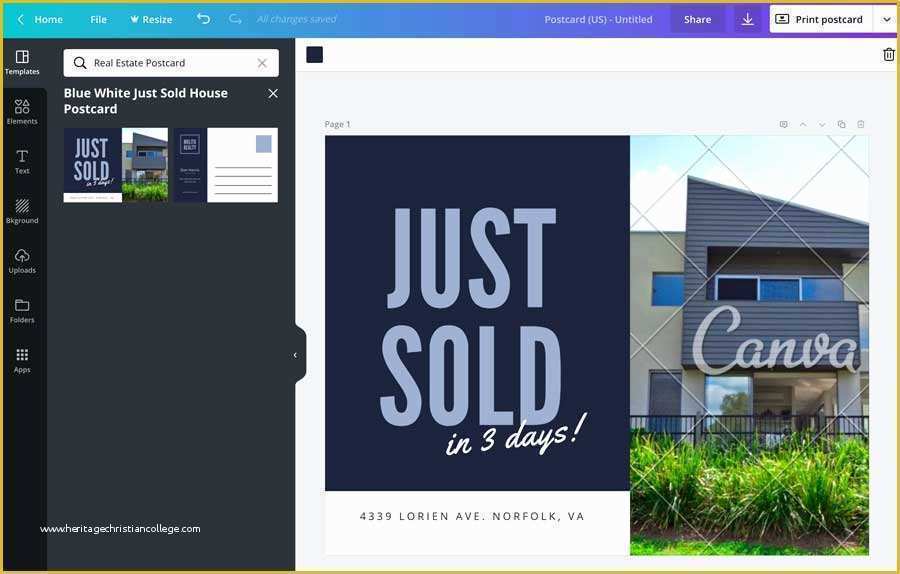Click the All changes saved status
This screenshot has height=574, width=900.
[296, 20]
